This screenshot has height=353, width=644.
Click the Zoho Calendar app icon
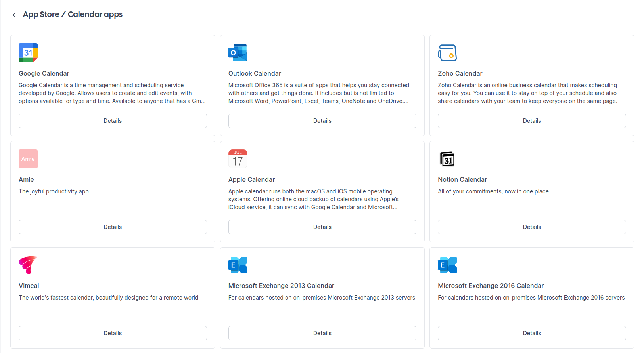coord(447,53)
